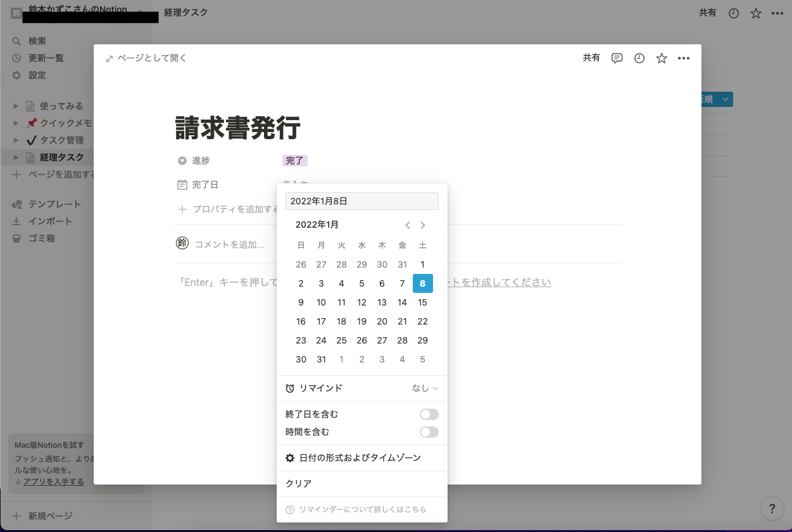Expand the 使ってみる page tree arrow
The height and width of the screenshot is (532, 792).
[x=16, y=106]
